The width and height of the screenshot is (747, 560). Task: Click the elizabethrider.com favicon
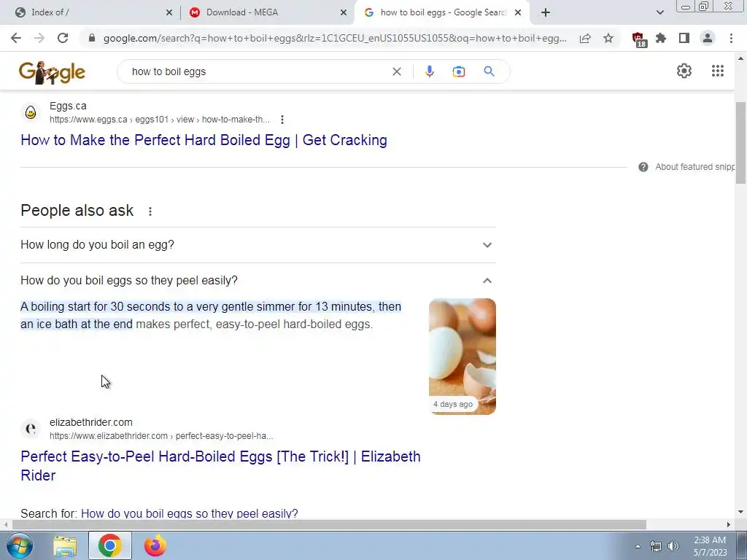pos(31,429)
